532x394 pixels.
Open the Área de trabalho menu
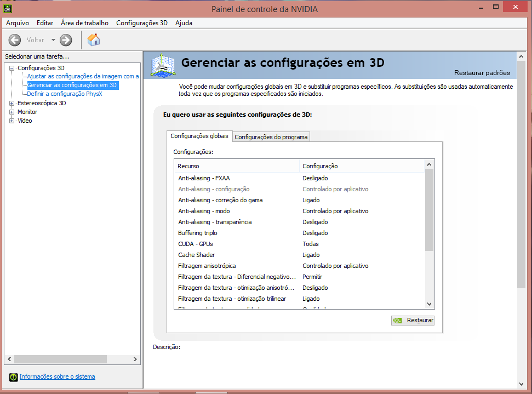(84, 23)
